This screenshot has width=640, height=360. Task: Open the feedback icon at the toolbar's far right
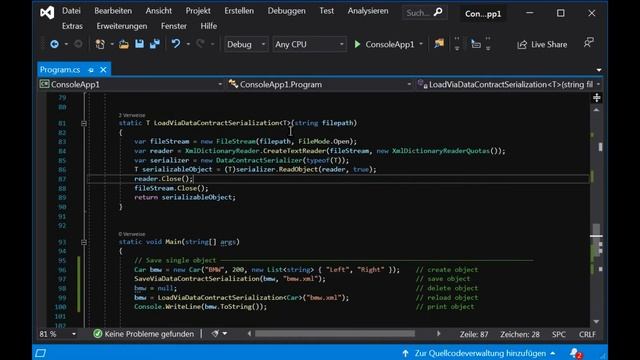pyautogui.click(x=588, y=42)
